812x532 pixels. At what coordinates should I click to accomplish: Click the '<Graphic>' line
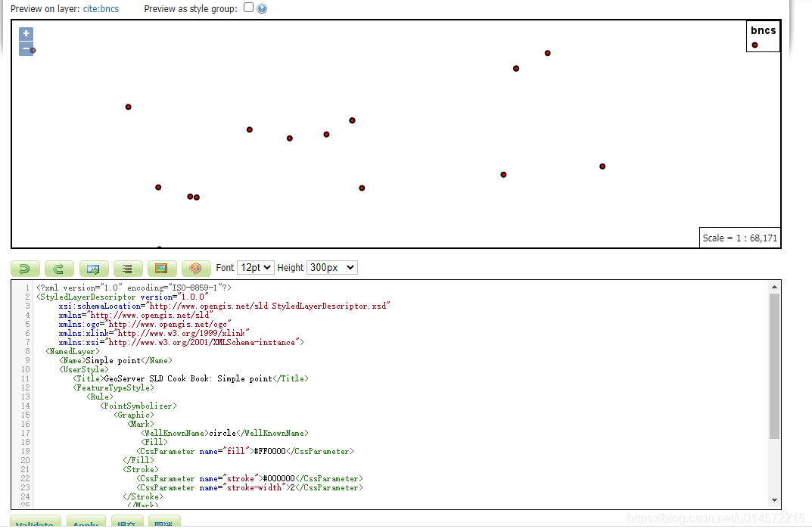(134, 415)
